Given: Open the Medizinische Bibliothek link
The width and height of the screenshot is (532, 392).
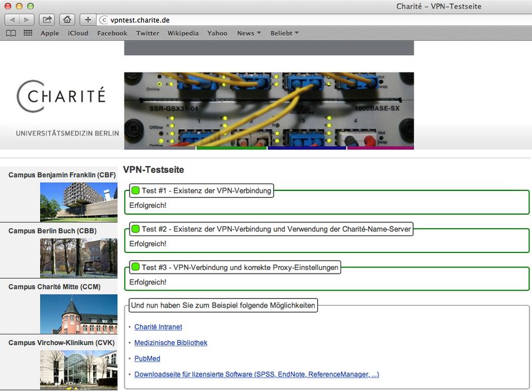Looking at the screenshot, I should [x=171, y=343].
